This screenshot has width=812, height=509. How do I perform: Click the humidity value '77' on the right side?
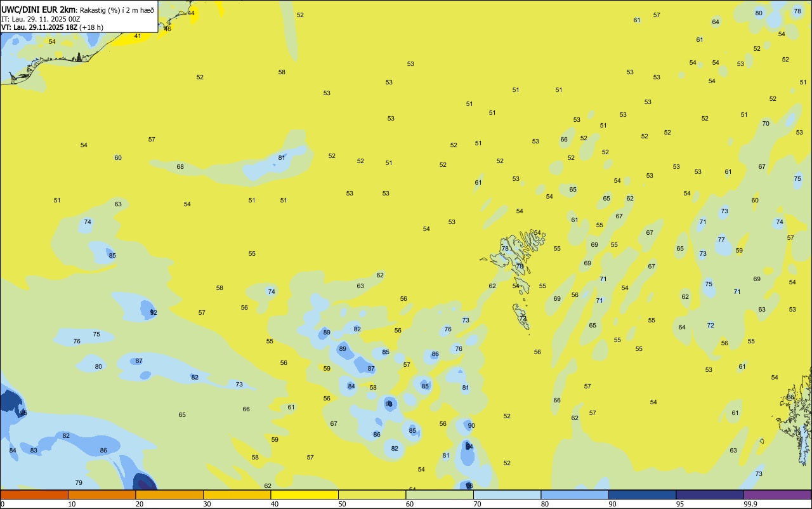coord(721,240)
